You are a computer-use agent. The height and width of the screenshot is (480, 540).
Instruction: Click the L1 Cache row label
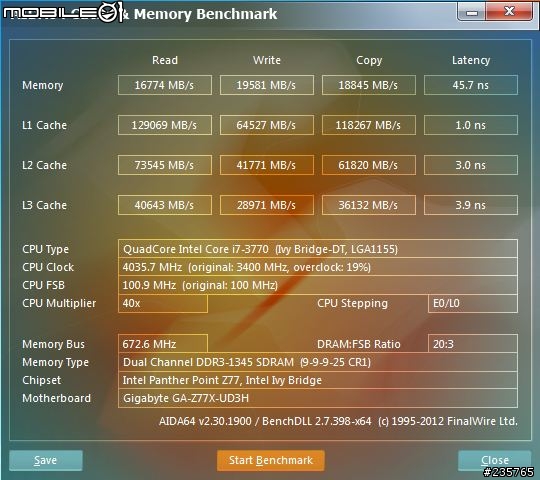pos(44,125)
